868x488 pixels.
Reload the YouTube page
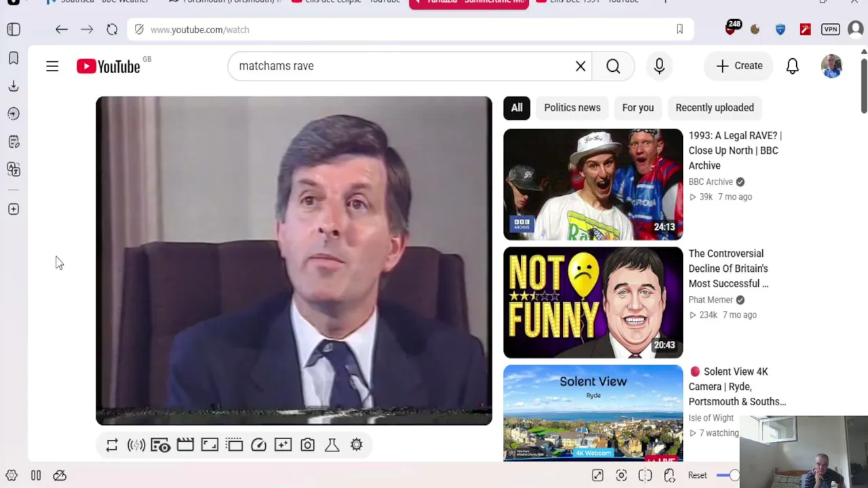coord(112,29)
